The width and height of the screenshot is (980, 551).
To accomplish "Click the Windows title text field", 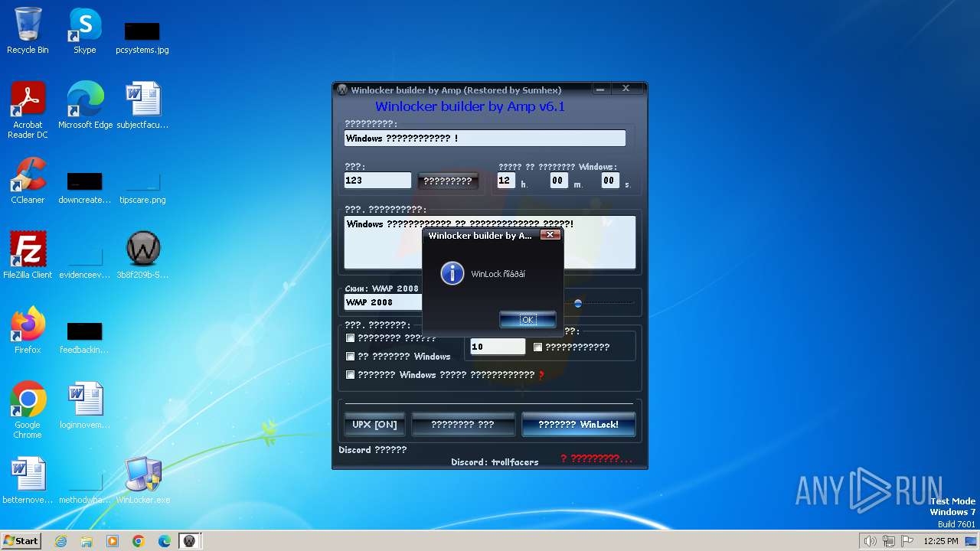I will pos(485,139).
